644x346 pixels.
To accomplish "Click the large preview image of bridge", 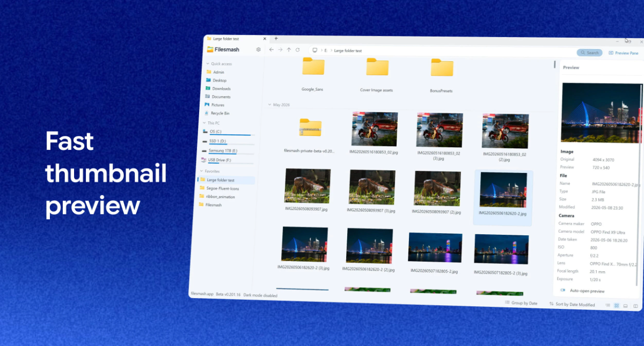I will pyautogui.click(x=601, y=112).
